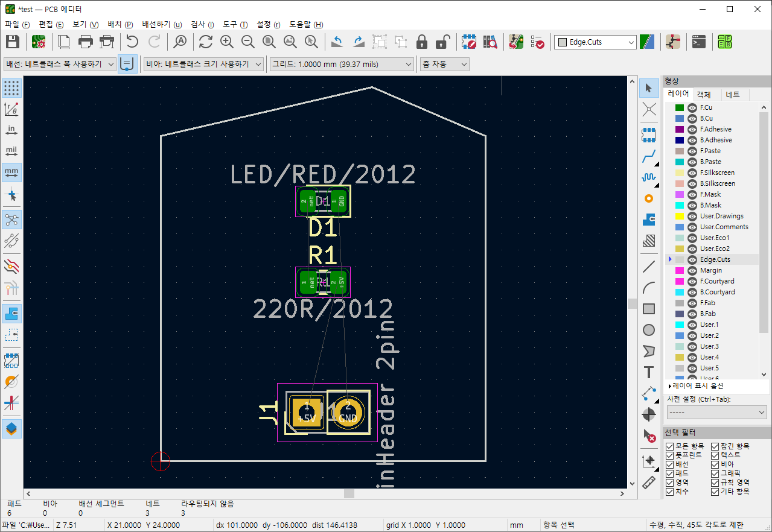
Task: Click the canvas horizontal scrollbar thumb
Action: (349, 493)
